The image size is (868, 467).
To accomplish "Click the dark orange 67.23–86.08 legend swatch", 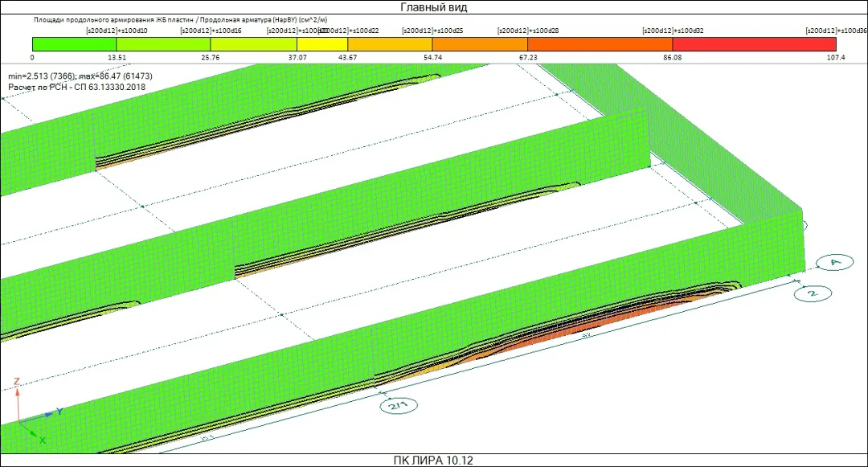I will click(x=600, y=44).
